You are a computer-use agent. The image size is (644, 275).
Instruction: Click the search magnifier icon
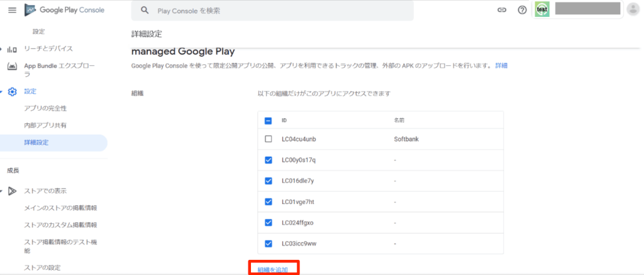click(145, 11)
